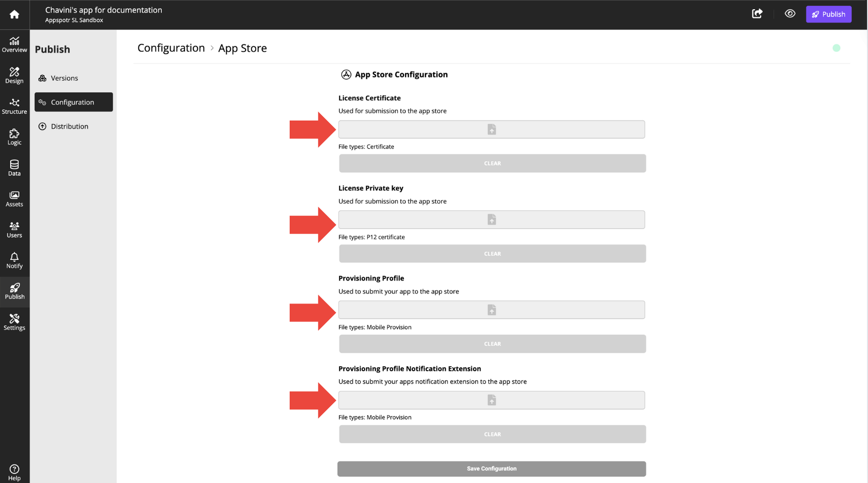The height and width of the screenshot is (483, 868).
Task: Click the purple Publish button
Action: tap(828, 14)
